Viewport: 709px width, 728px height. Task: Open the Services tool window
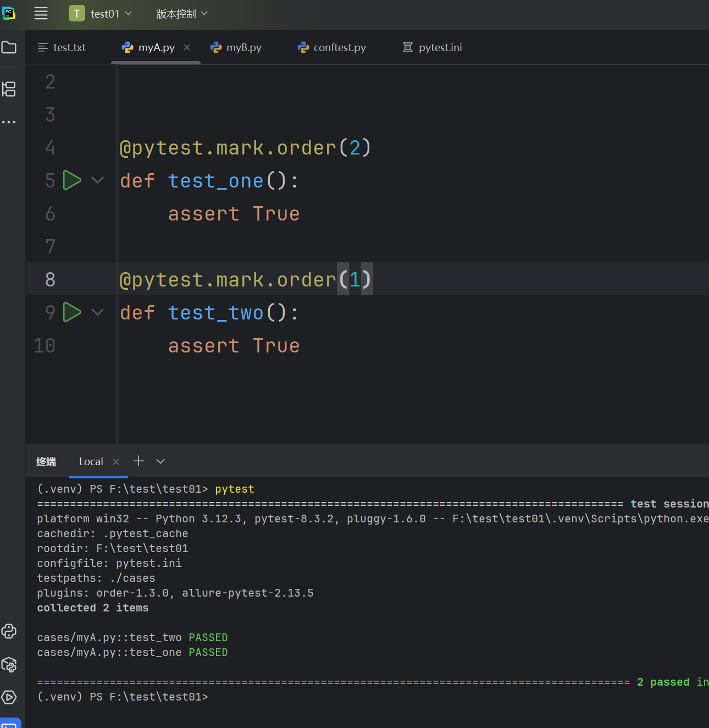tap(9, 697)
